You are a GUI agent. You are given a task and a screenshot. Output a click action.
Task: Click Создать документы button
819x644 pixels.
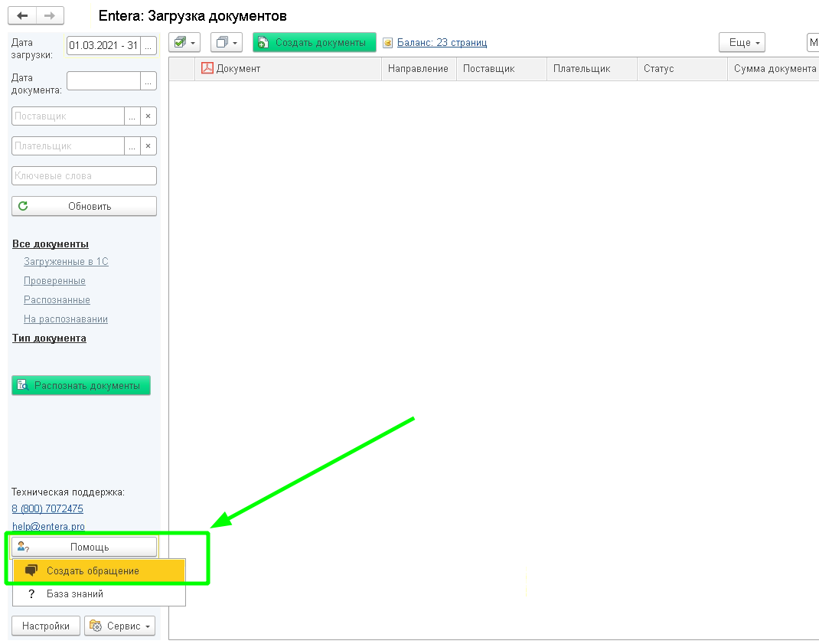(315, 42)
